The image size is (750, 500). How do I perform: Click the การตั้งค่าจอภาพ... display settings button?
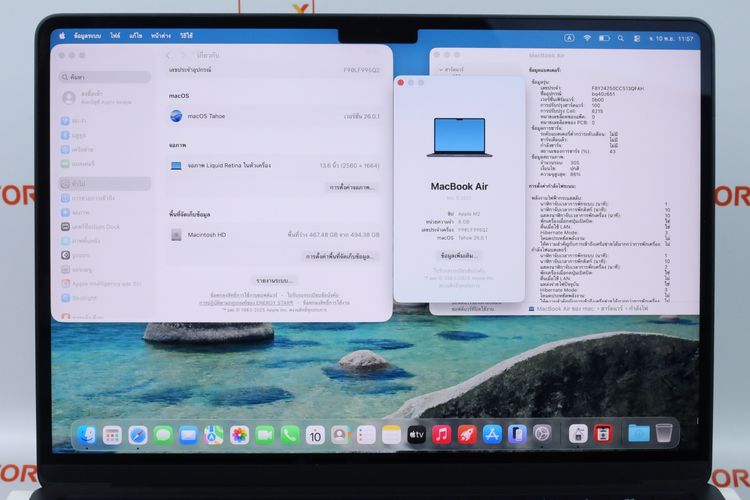[x=352, y=187]
